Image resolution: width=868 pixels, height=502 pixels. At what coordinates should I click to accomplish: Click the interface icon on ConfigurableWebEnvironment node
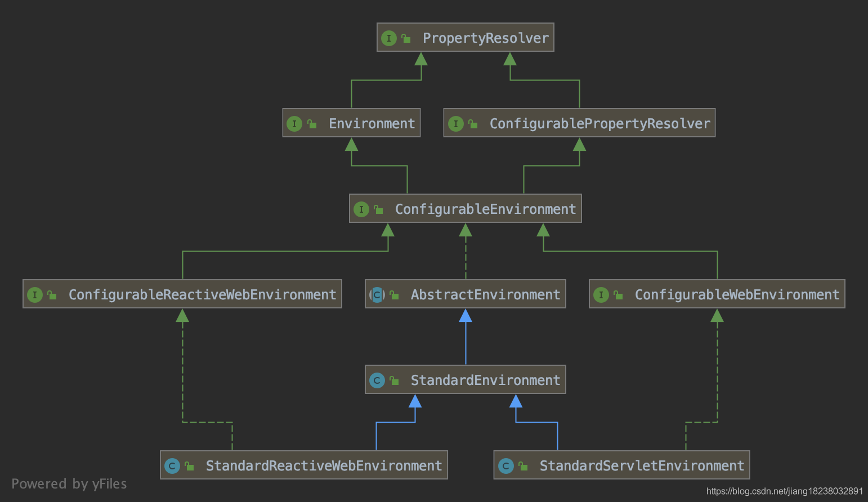pos(601,295)
